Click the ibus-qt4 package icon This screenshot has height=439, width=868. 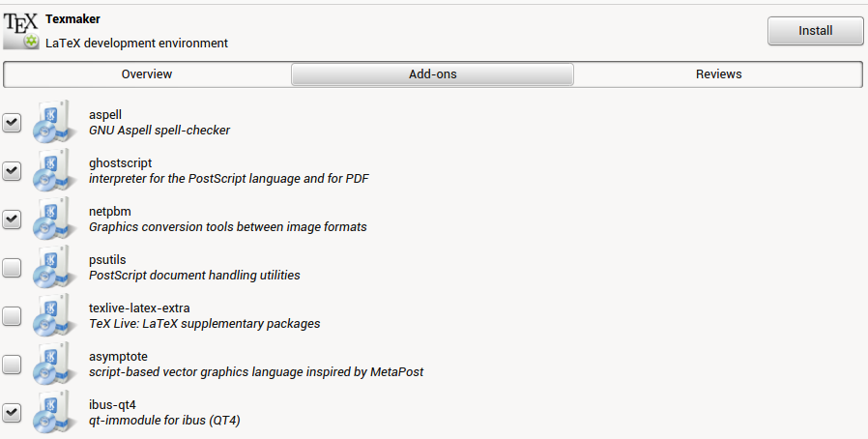[54, 413]
